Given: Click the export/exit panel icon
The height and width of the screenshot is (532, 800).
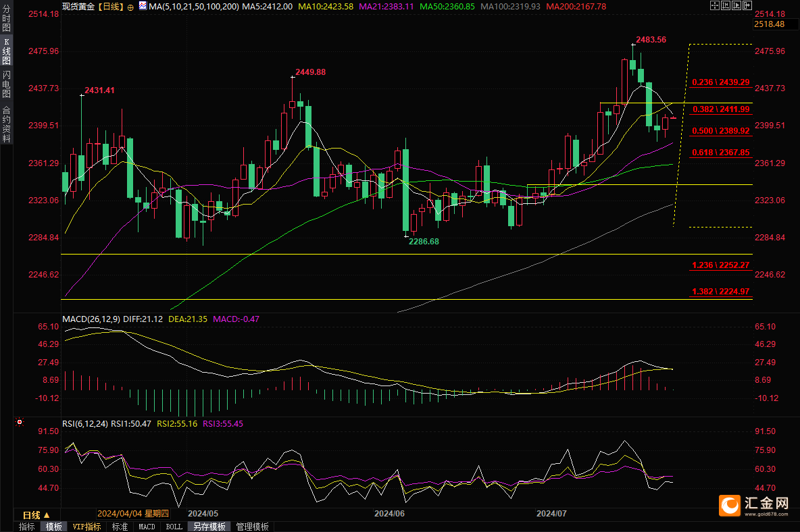Looking at the screenshot, I should pyautogui.click(x=747, y=5).
